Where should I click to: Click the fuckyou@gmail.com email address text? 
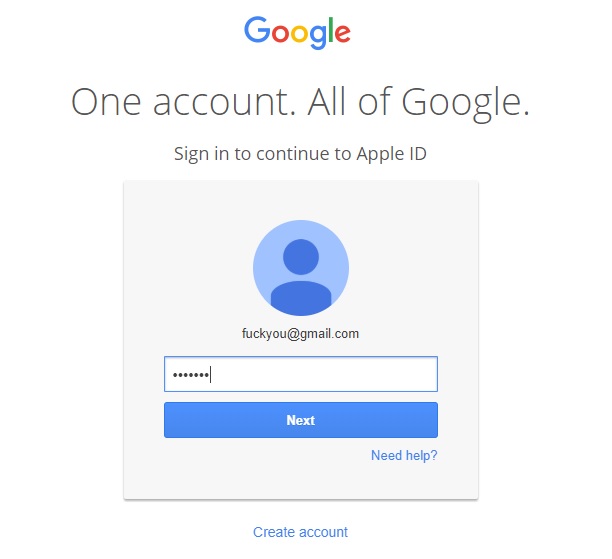click(300, 334)
